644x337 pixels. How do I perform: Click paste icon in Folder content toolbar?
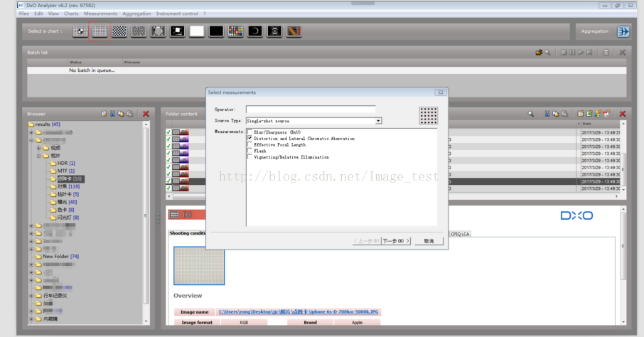pyautogui.click(x=564, y=114)
